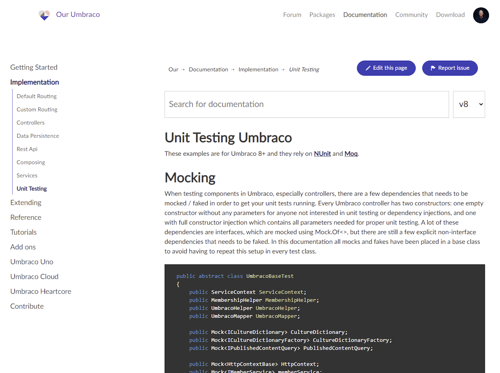Screen dimensions: 500x373
Task: Open the user profile avatar
Action: (481, 15)
